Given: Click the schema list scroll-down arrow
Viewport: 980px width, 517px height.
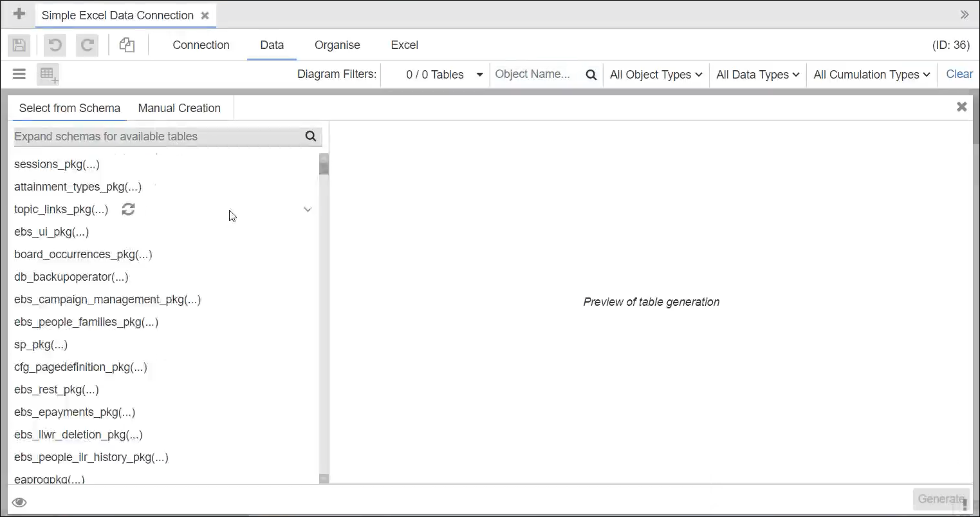Looking at the screenshot, I should [324, 478].
